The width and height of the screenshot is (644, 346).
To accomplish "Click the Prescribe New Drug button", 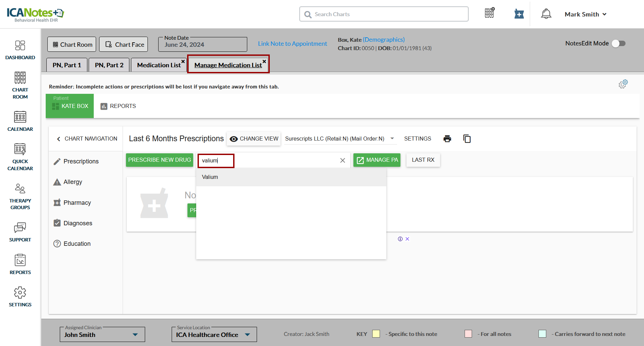I will [x=160, y=160].
